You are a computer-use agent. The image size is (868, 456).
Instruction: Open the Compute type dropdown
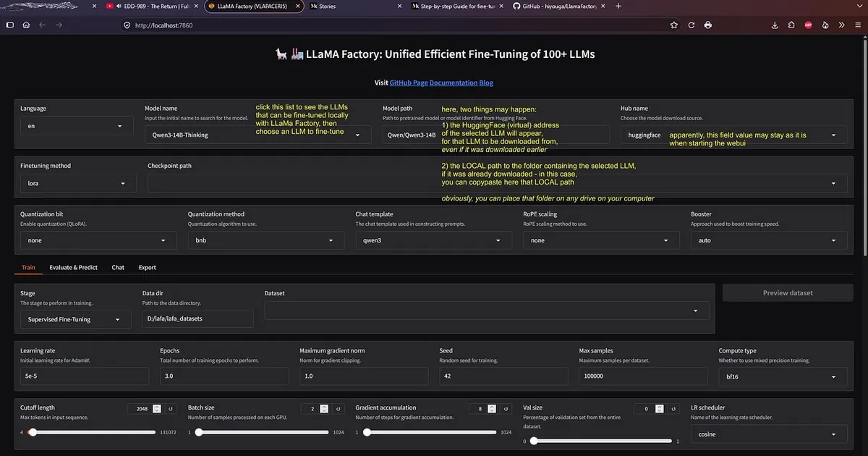[x=783, y=376]
